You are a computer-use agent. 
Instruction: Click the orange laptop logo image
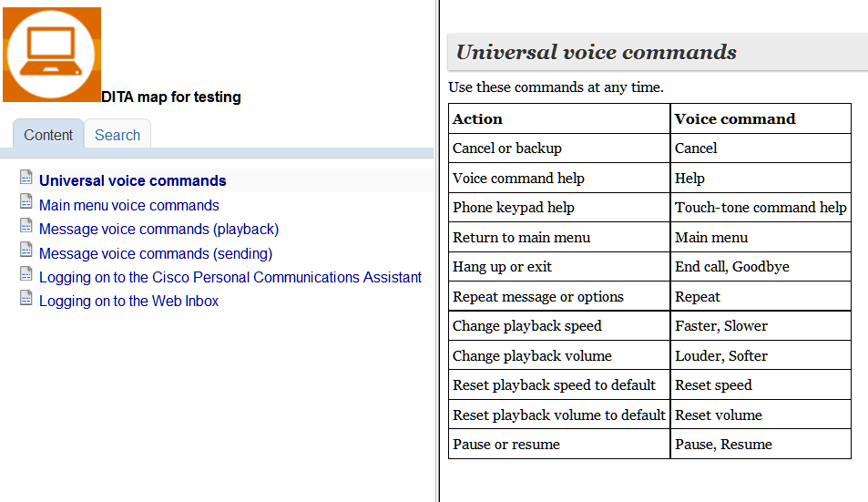52,55
